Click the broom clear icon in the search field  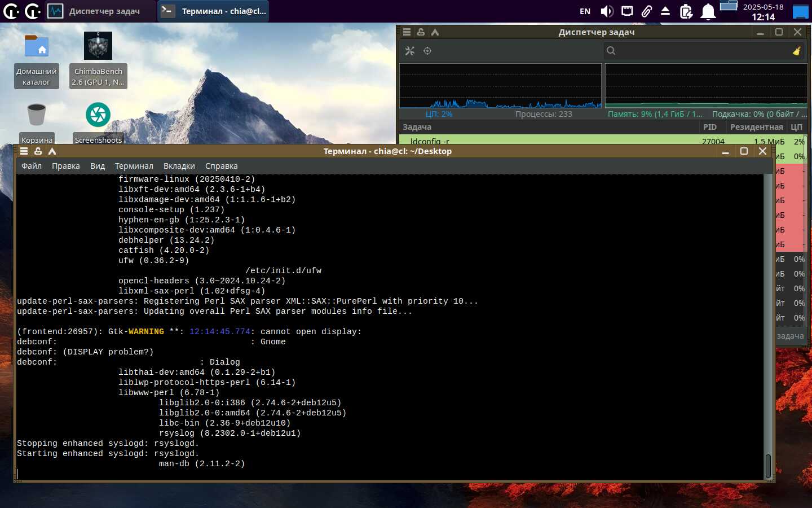(796, 51)
